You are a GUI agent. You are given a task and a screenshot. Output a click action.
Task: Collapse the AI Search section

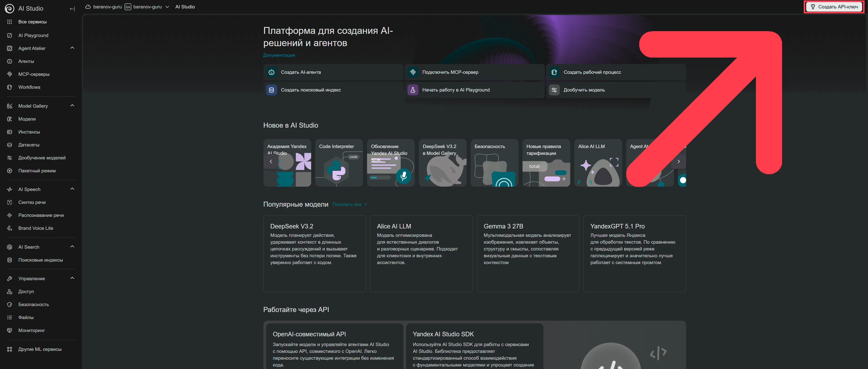tap(72, 247)
